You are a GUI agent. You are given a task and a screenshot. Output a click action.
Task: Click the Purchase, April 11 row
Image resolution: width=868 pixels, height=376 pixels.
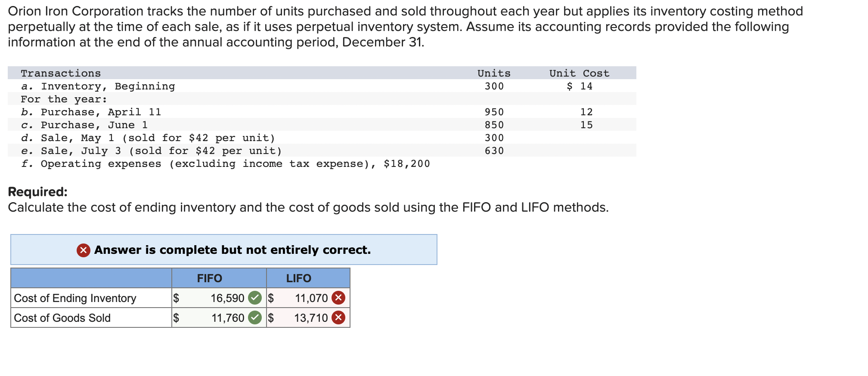[322, 112]
